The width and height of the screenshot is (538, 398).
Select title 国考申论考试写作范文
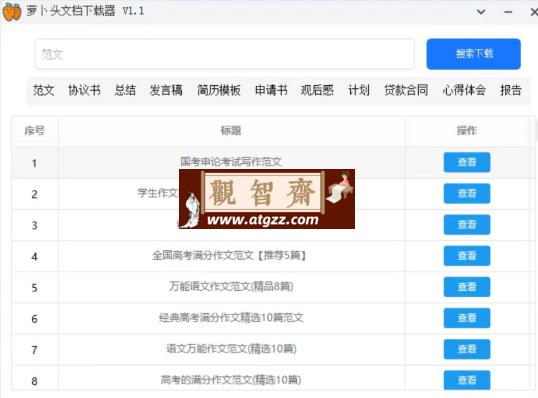tap(231, 162)
